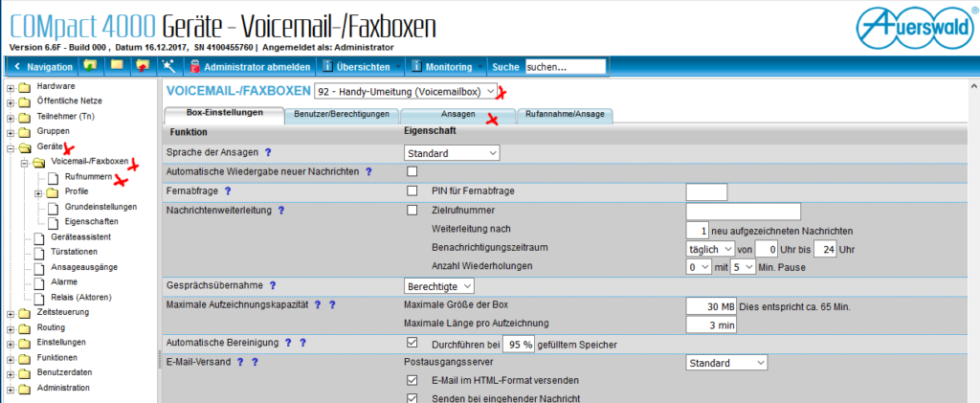
Task: Show help for Sprache der Ansagen
Action: [268, 152]
